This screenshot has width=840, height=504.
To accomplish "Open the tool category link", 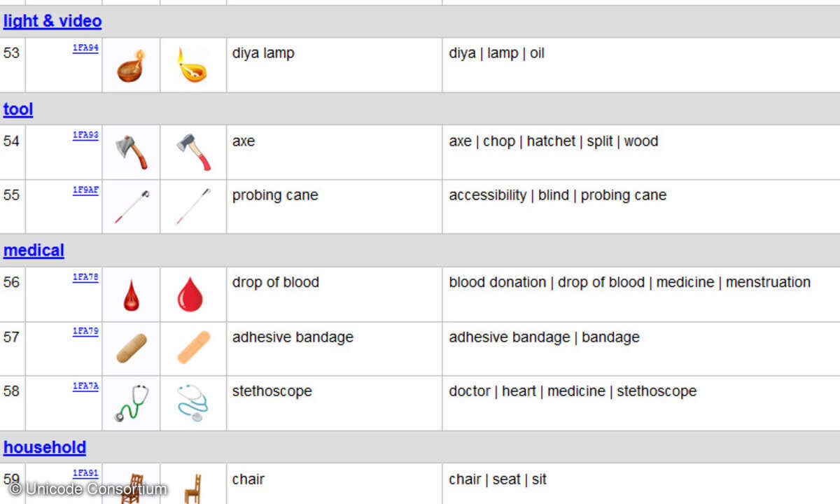I will point(18,109).
